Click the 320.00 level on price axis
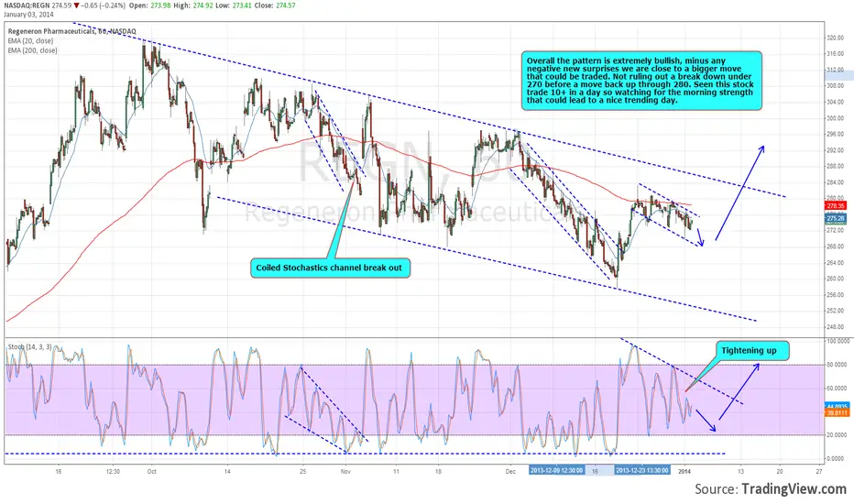The width and height of the screenshot is (854, 504). (835, 38)
